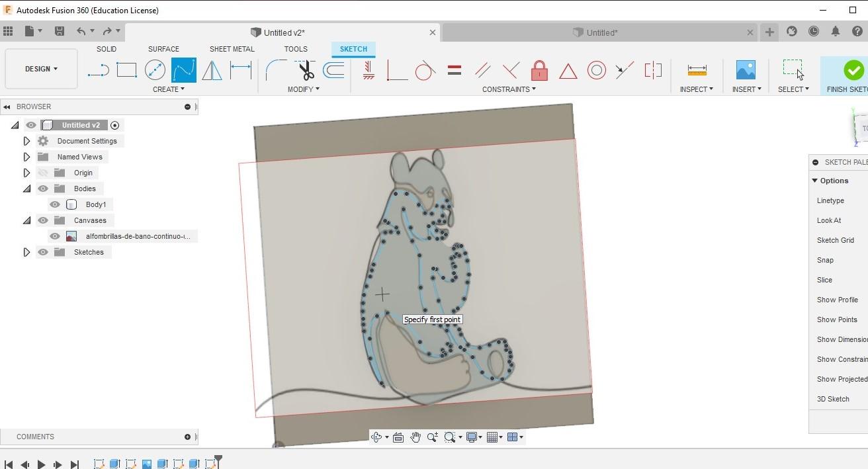Toggle visibility of Untitled v2 component
The image size is (868, 469).
pyautogui.click(x=31, y=125)
